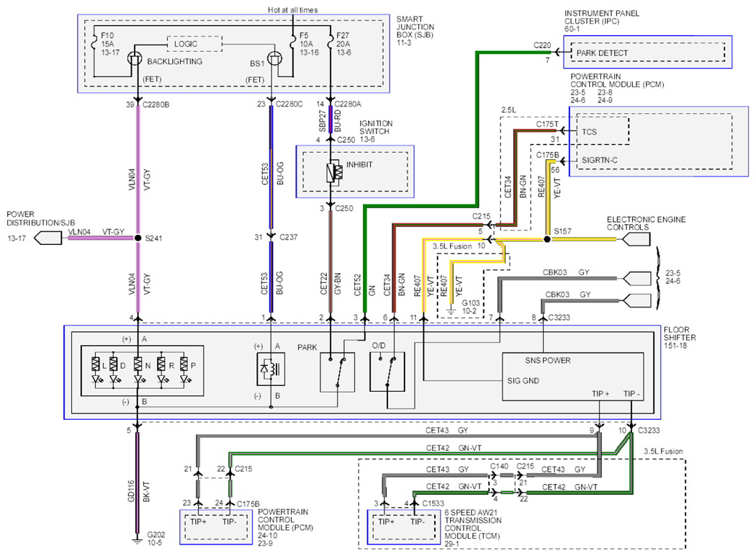Click the "C220" connector label
756x556 pixels.
point(542,45)
